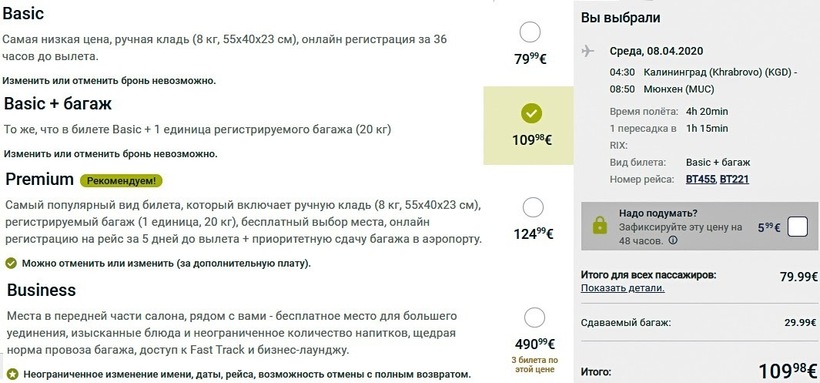This screenshot has width=820, height=383.
Task: Select the Premium fare radio button
Action: (533, 207)
